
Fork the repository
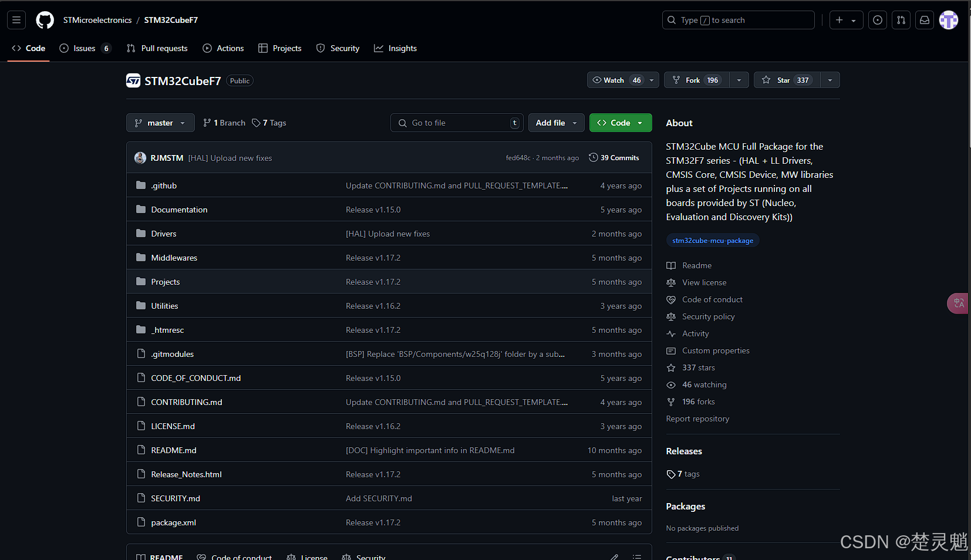tap(697, 80)
